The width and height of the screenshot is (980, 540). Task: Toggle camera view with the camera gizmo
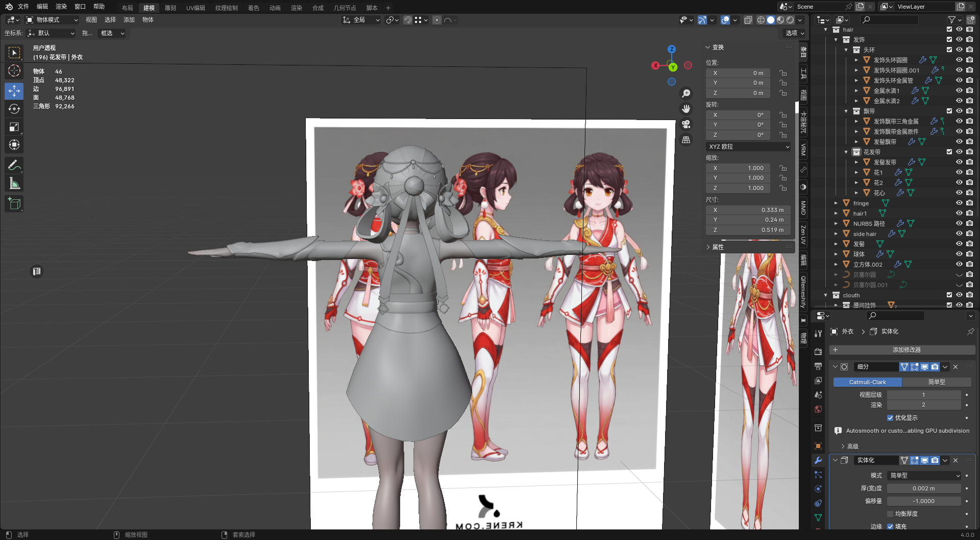[686, 124]
